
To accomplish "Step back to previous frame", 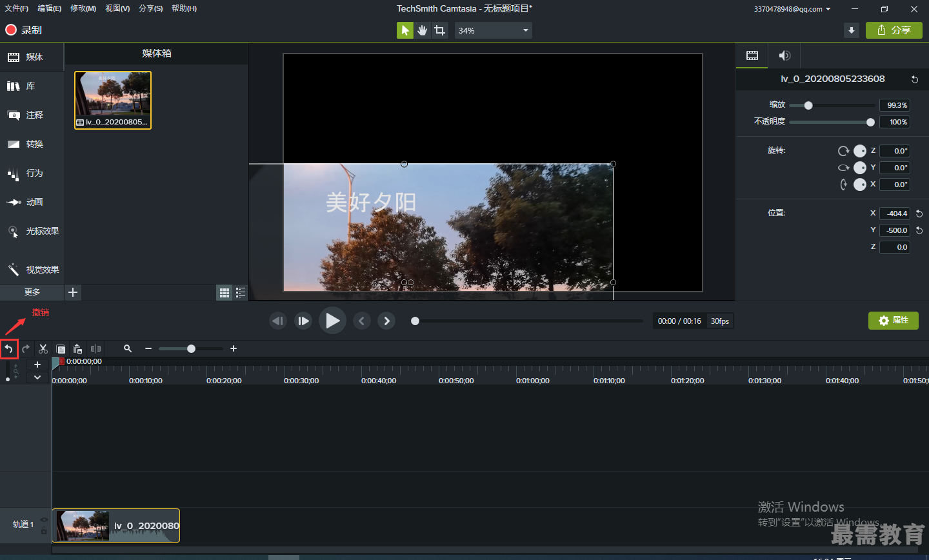I will tap(278, 321).
